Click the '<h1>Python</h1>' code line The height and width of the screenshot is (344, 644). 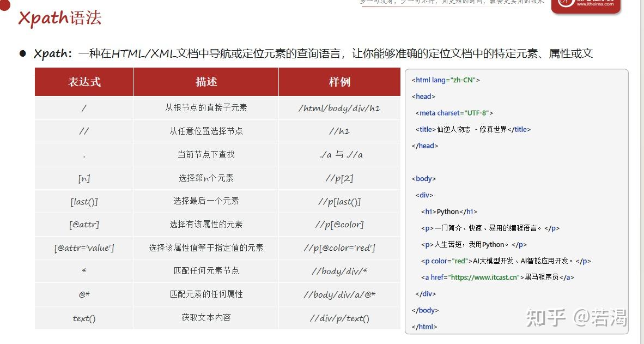point(449,212)
